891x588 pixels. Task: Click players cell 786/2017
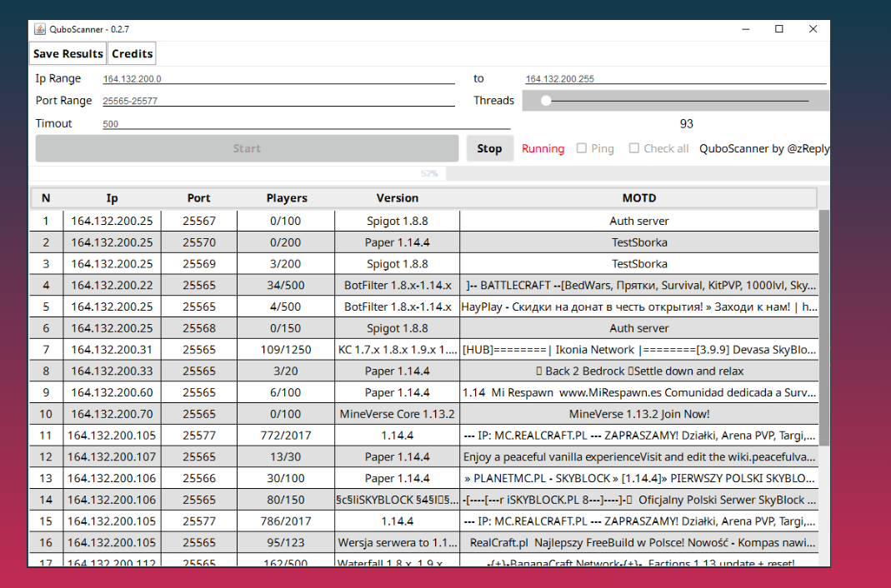(286, 521)
